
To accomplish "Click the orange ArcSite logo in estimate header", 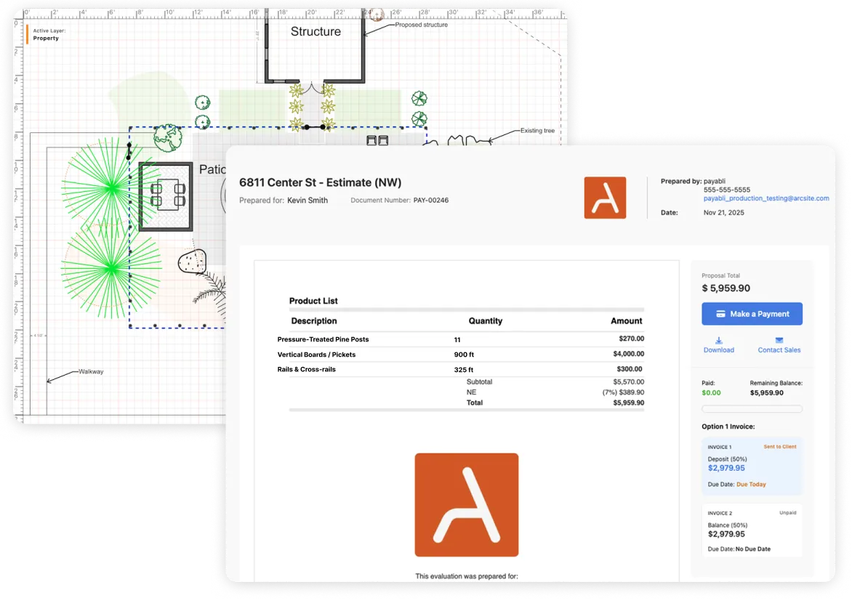I will point(605,198).
